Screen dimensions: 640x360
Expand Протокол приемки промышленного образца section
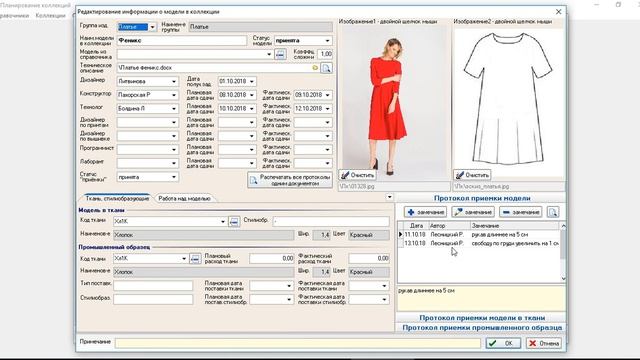[x=481, y=327]
